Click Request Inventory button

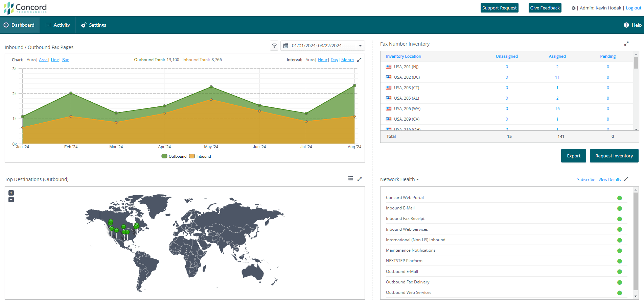coord(614,156)
